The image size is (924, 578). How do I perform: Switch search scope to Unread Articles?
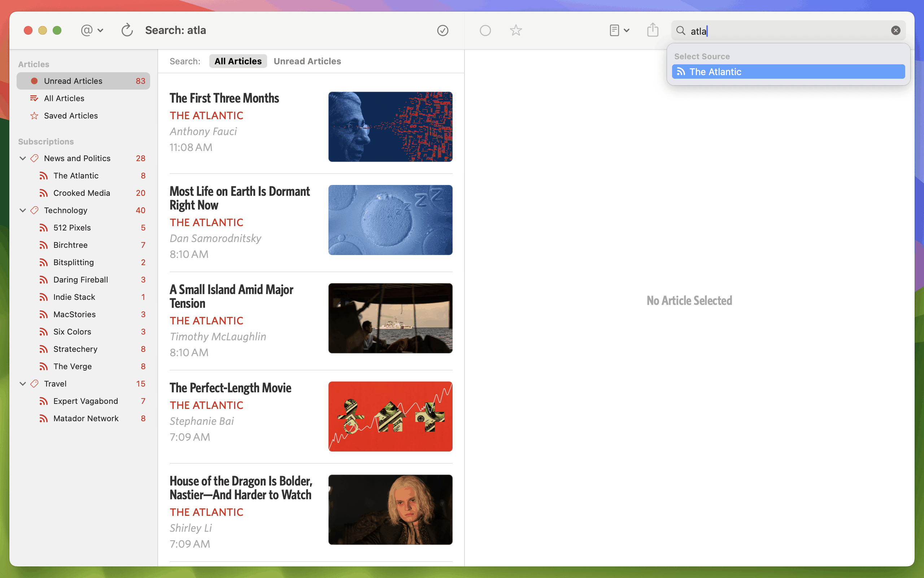[307, 61]
